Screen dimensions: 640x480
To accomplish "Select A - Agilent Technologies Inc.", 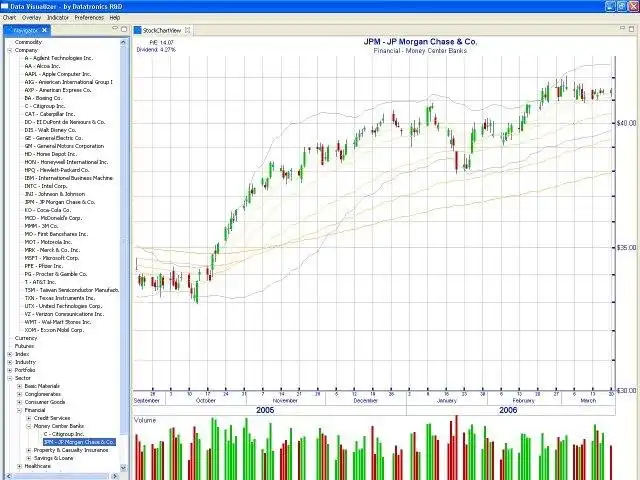I will (59, 58).
